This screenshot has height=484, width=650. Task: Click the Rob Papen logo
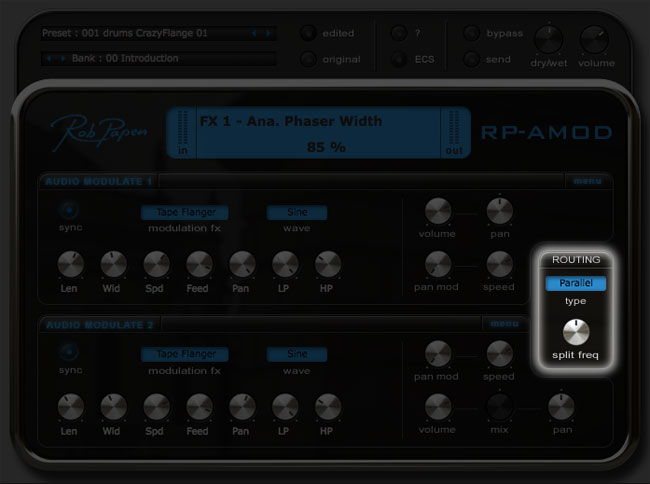[99, 132]
